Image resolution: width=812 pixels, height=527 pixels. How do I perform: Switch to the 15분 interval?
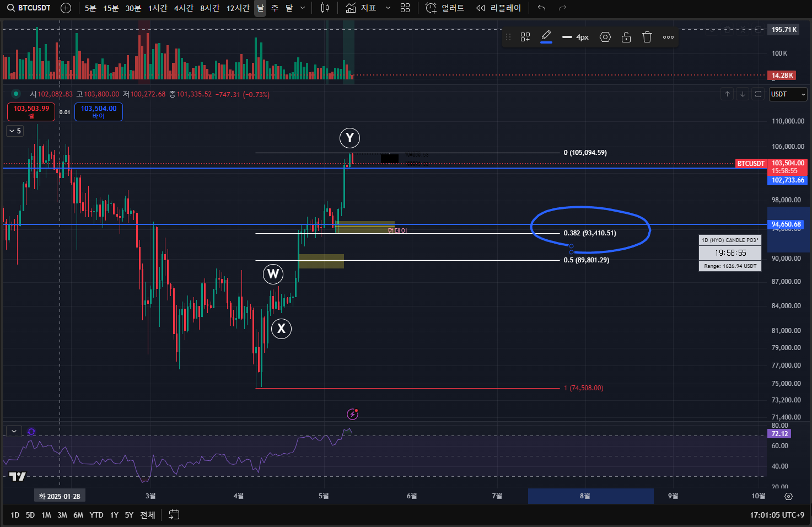[x=111, y=8]
